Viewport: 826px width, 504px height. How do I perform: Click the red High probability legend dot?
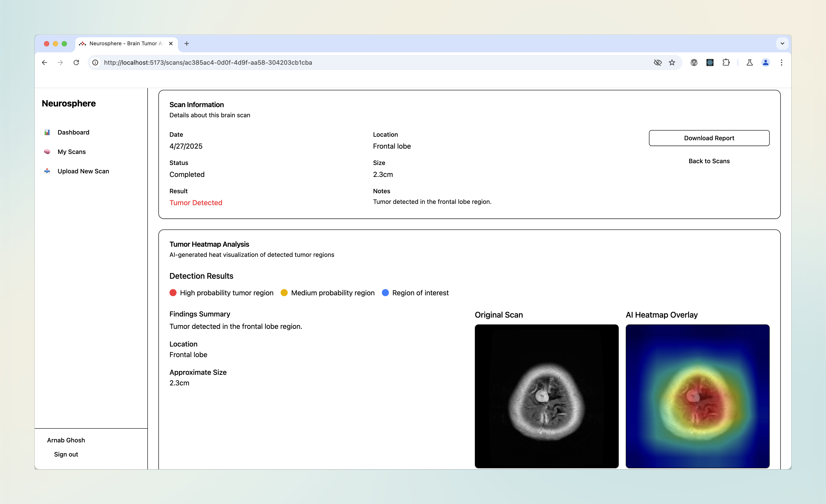pos(173,293)
